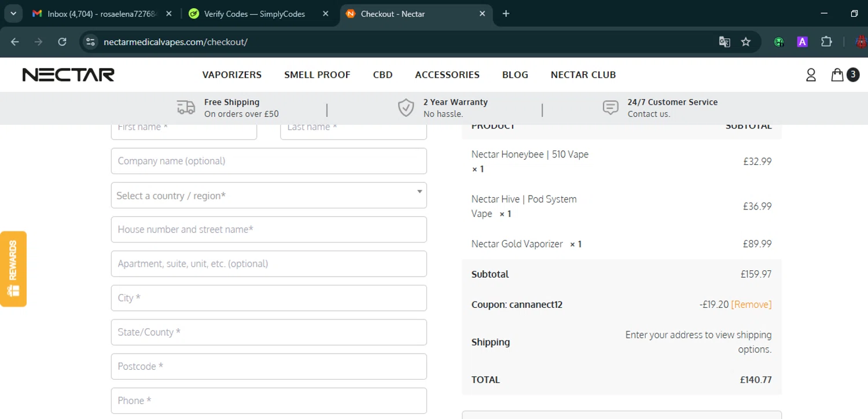
Task: Open the purple A extension
Action: click(802, 42)
